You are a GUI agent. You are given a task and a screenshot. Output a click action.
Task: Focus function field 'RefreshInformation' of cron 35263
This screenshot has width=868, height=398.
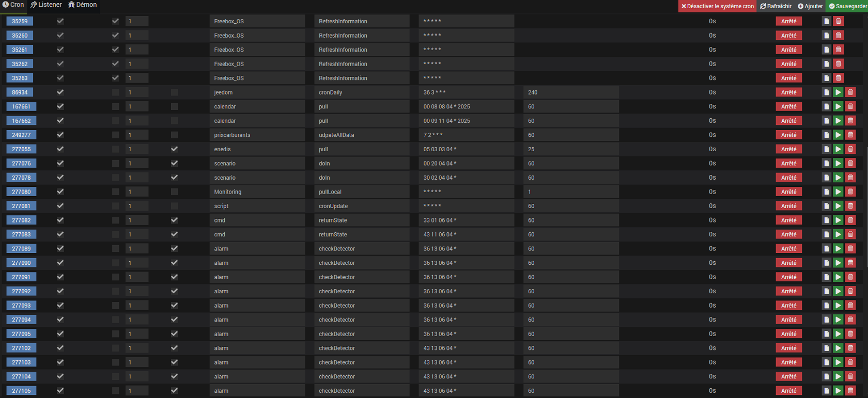coord(362,78)
